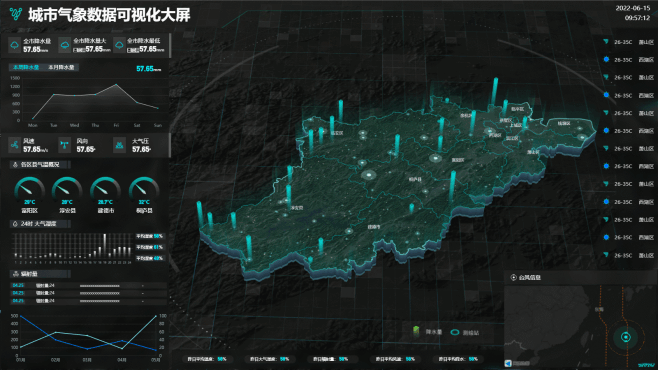Select the 淳安县 label on the 3D map
Image resolution: width=658 pixels, height=370 pixels.
coord(297,208)
